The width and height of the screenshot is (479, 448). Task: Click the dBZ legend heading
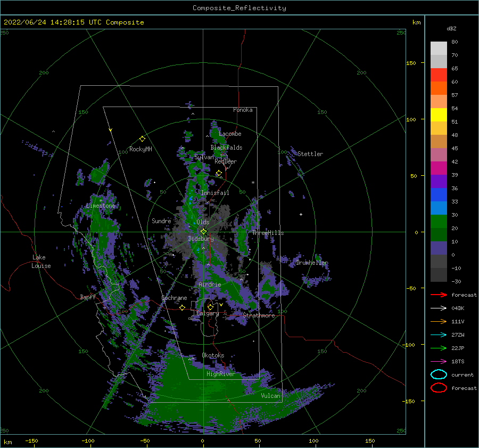pos(451,28)
